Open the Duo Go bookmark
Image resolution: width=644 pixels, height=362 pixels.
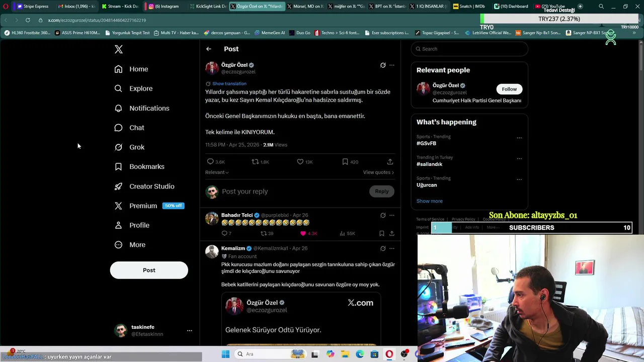(x=299, y=33)
